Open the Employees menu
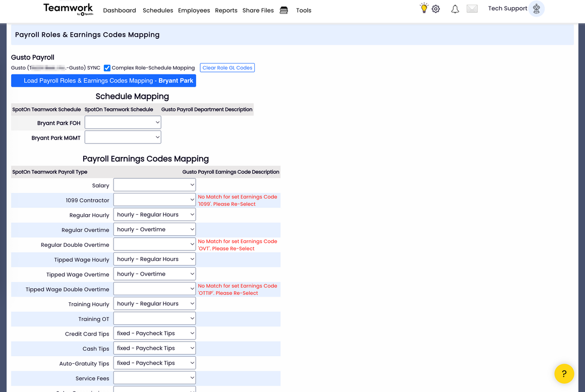 pos(194,11)
